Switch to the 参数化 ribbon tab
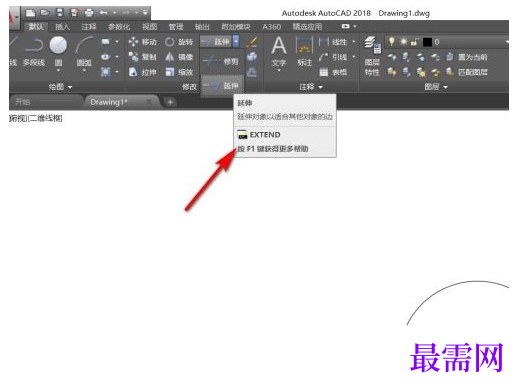Screen dimensions: 522x389 pos(119,27)
